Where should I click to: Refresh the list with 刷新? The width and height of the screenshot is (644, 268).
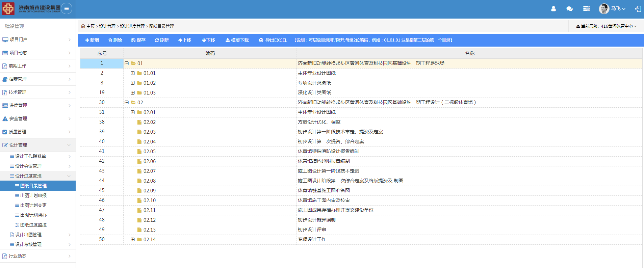[162, 40]
